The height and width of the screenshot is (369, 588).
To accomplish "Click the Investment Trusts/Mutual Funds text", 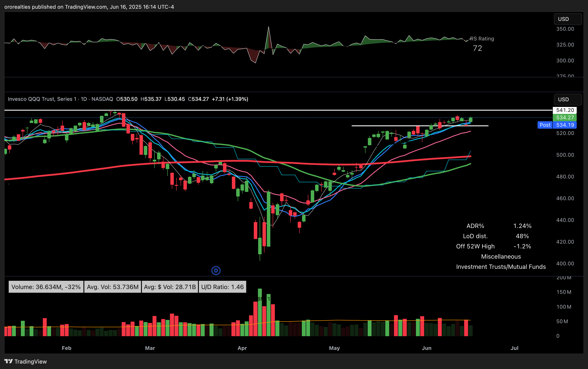I will point(501,267).
